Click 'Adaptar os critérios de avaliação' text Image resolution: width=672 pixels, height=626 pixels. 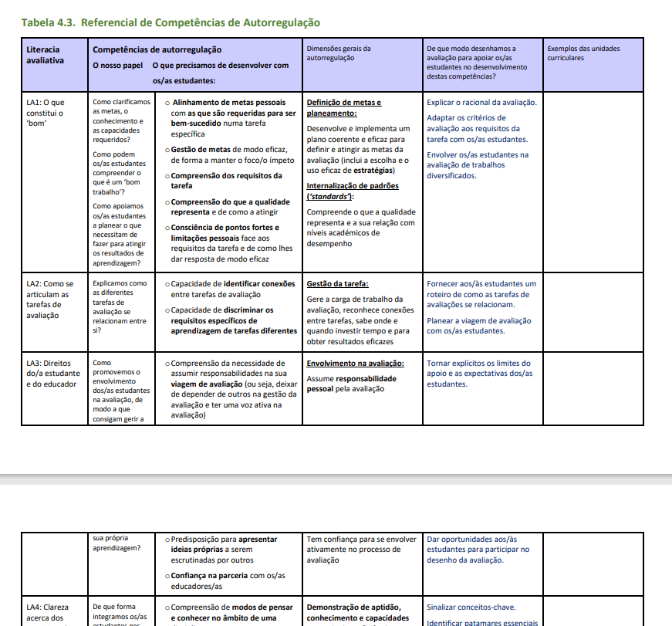tap(477, 129)
